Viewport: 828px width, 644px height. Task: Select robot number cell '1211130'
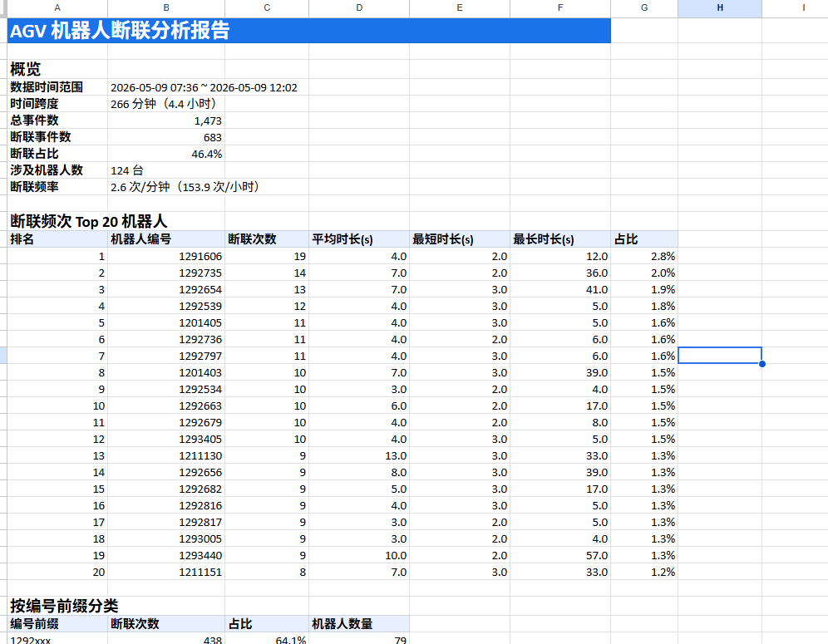165,455
